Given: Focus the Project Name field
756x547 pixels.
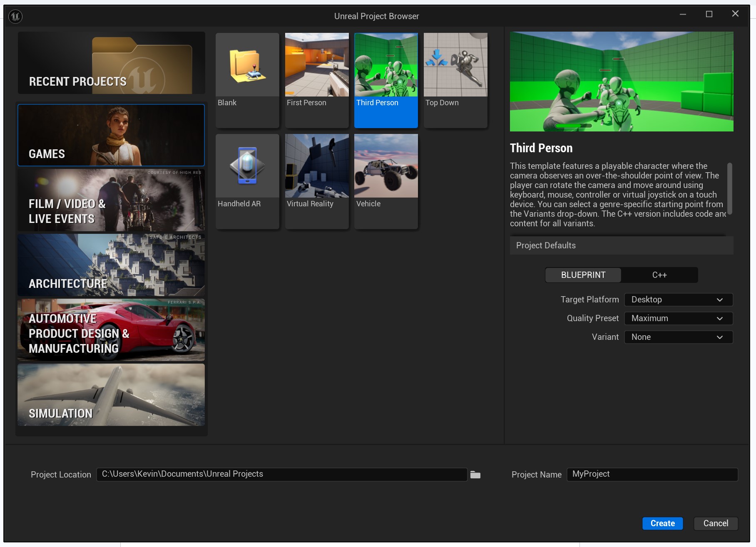Looking at the screenshot, I should coord(652,475).
